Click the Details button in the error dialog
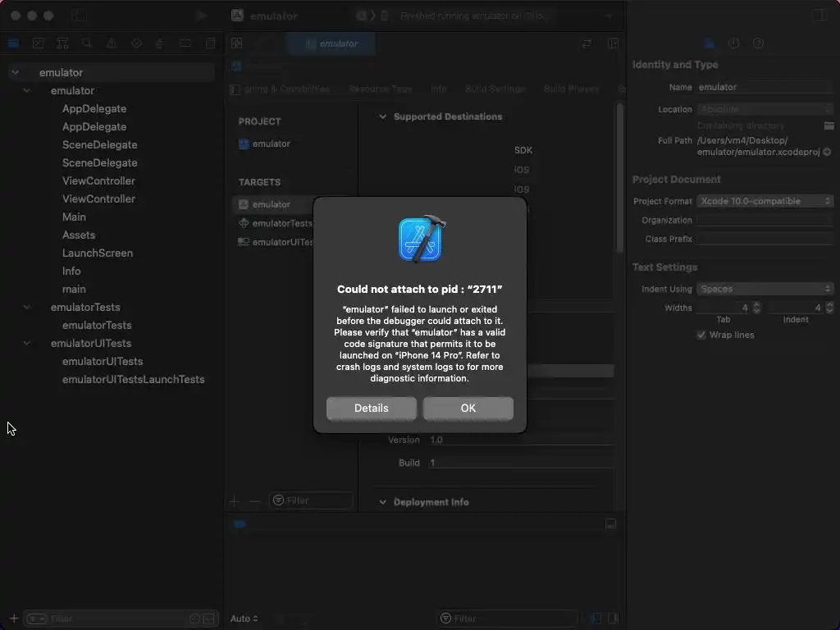The height and width of the screenshot is (630, 840). [372, 409]
